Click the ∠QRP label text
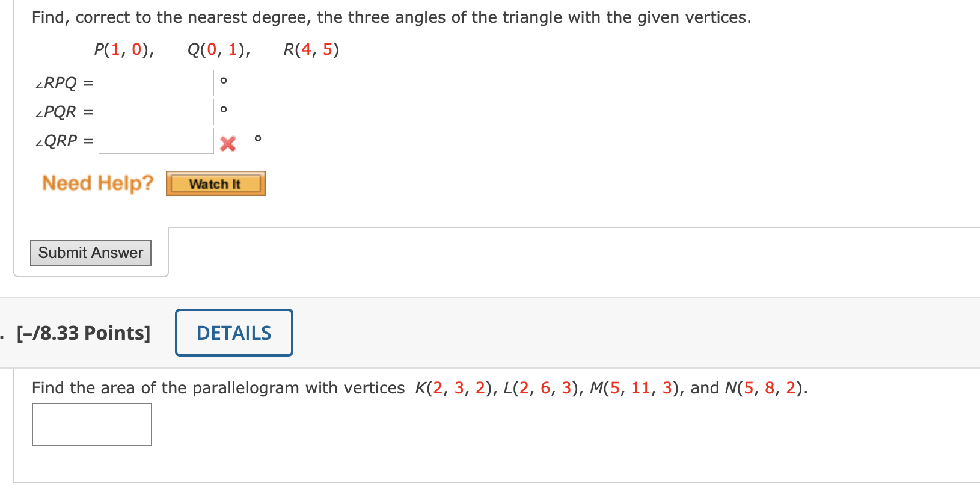The height and width of the screenshot is (492, 980). click(x=57, y=140)
